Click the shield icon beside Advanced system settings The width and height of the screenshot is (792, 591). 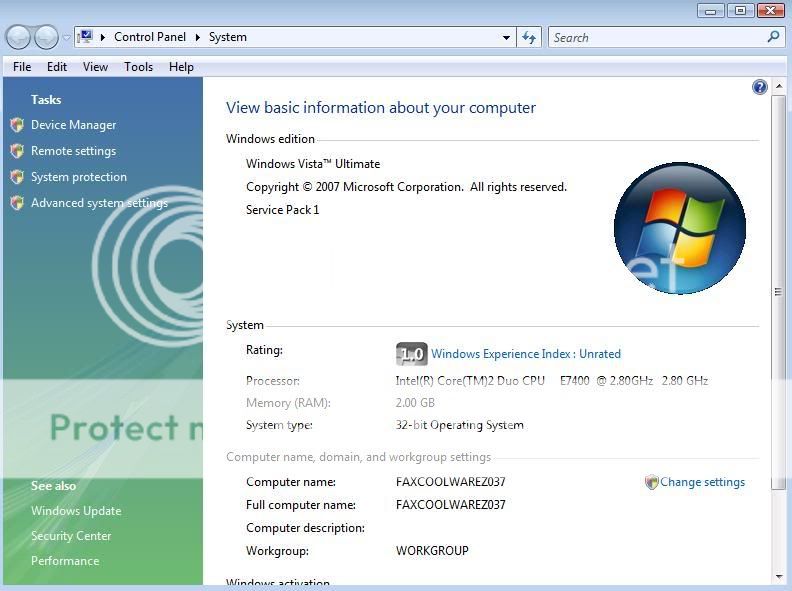17,203
